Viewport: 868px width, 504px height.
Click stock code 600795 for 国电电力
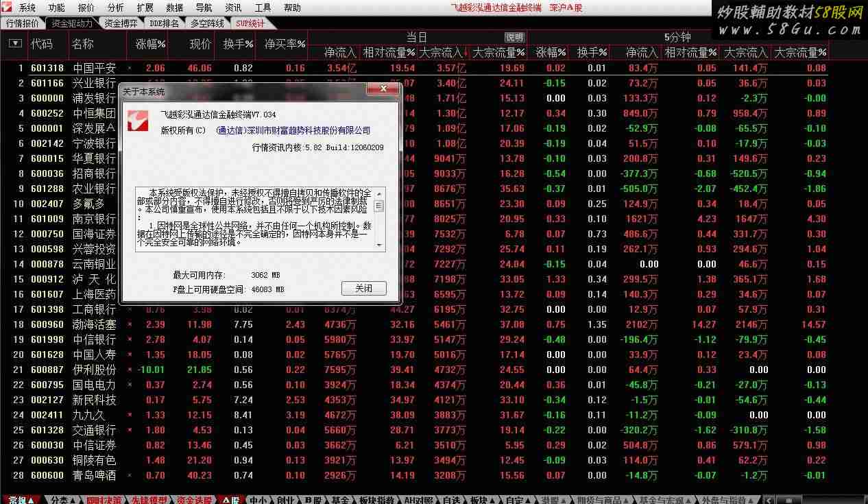pos(47,385)
